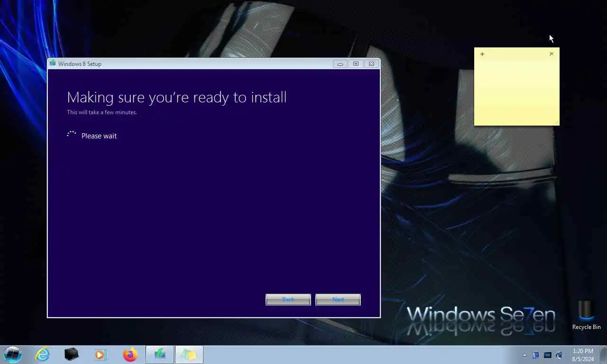The width and height of the screenshot is (607, 364).
Task: Click "Making sure you're ready to install" heading
Action: coord(176,97)
